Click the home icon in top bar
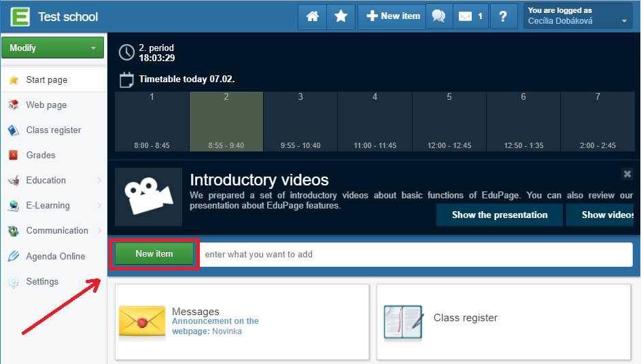Viewport: 641px width, 364px height. [x=313, y=16]
